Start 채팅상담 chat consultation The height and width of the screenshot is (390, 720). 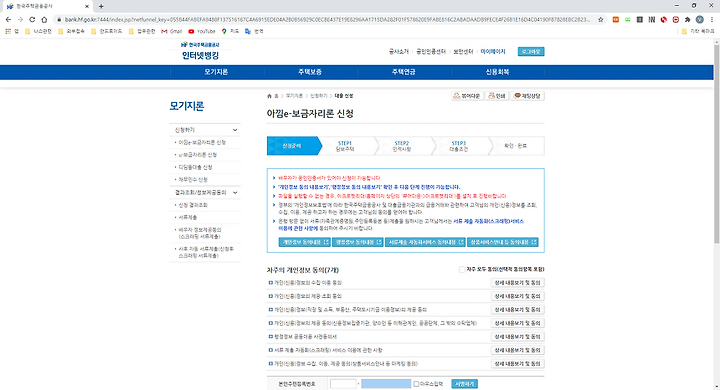click(x=528, y=96)
